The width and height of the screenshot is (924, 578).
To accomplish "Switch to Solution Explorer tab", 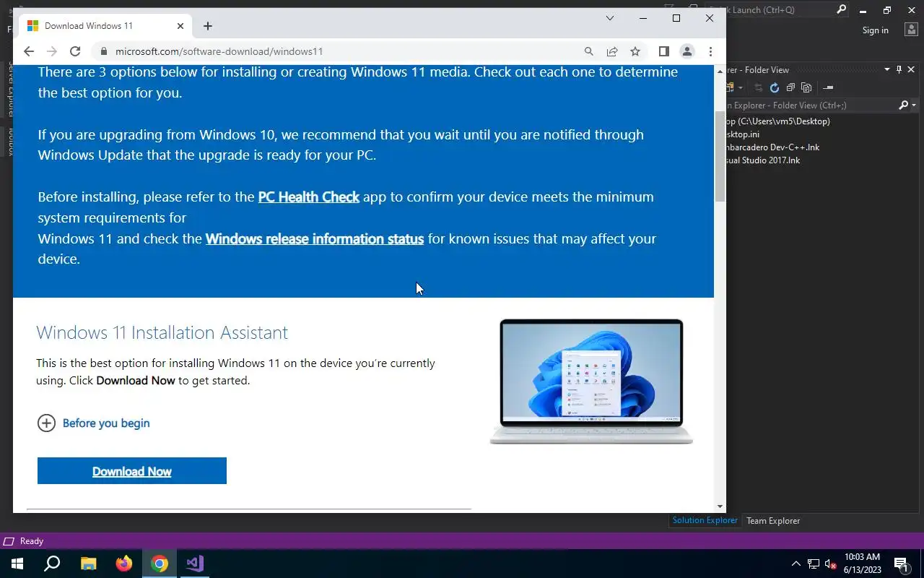I will pos(705,520).
